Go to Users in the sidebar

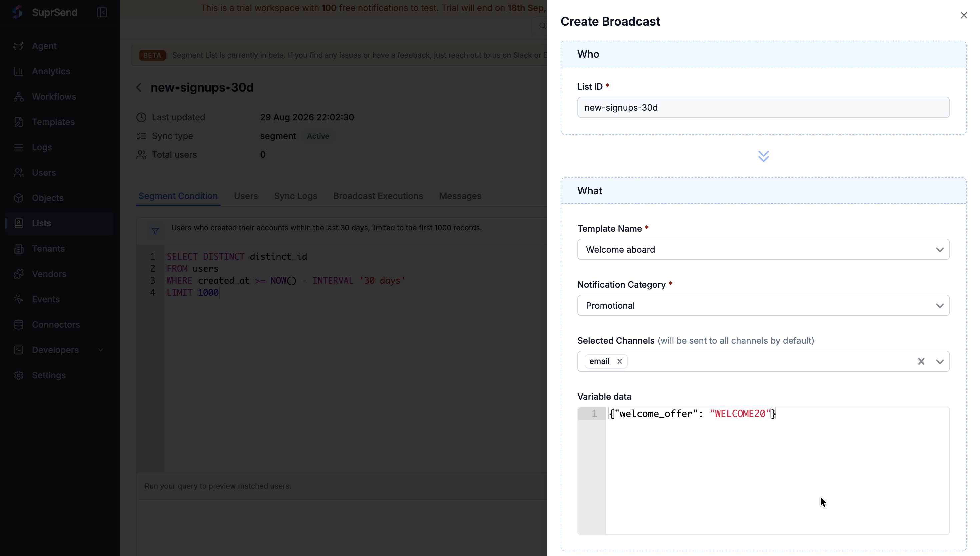(60, 173)
